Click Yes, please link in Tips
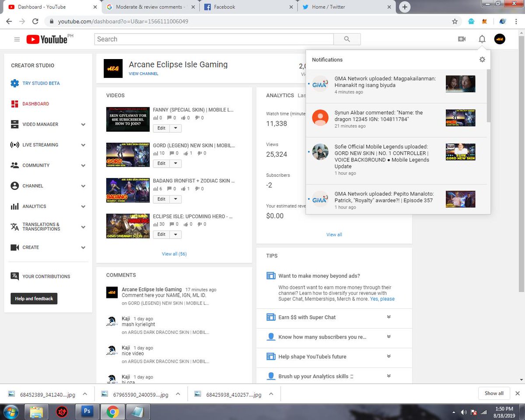This screenshot has width=525, height=420. [x=382, y=299]
